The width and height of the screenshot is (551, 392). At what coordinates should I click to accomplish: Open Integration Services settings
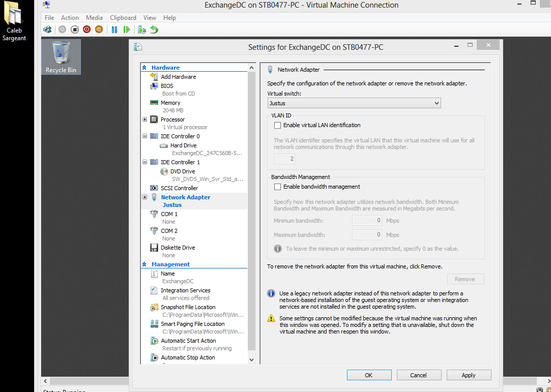coord(186,290)
